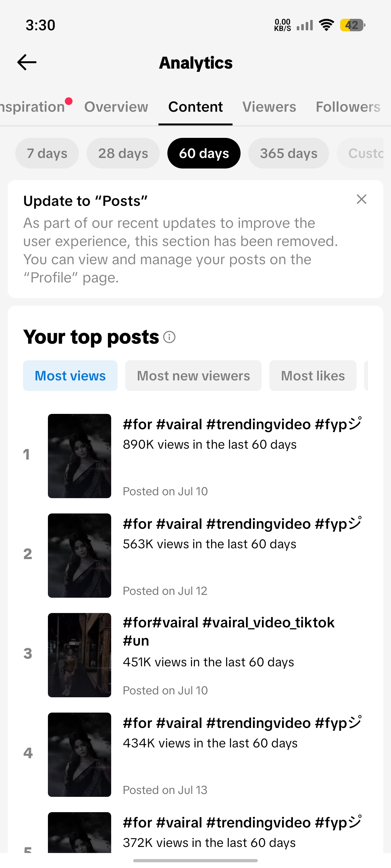Select the 28 days range
Image resolution: width=391 pixels, height=868 pixels.
(123, 153)
